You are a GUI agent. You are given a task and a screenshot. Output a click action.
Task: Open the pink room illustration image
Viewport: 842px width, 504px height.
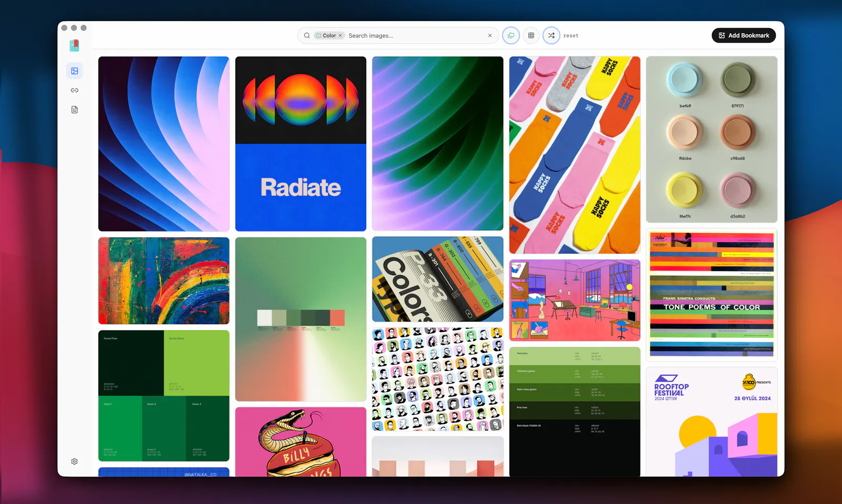tap(575, 300)
